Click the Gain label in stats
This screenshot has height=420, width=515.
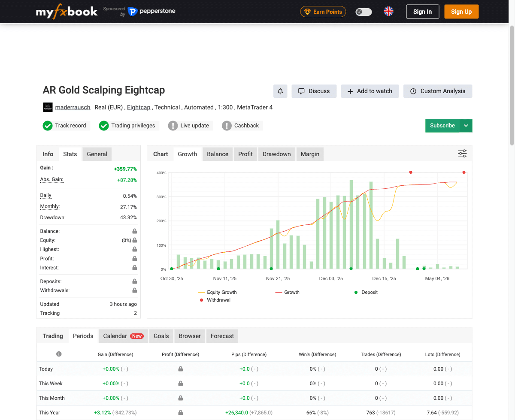point(47,168)
